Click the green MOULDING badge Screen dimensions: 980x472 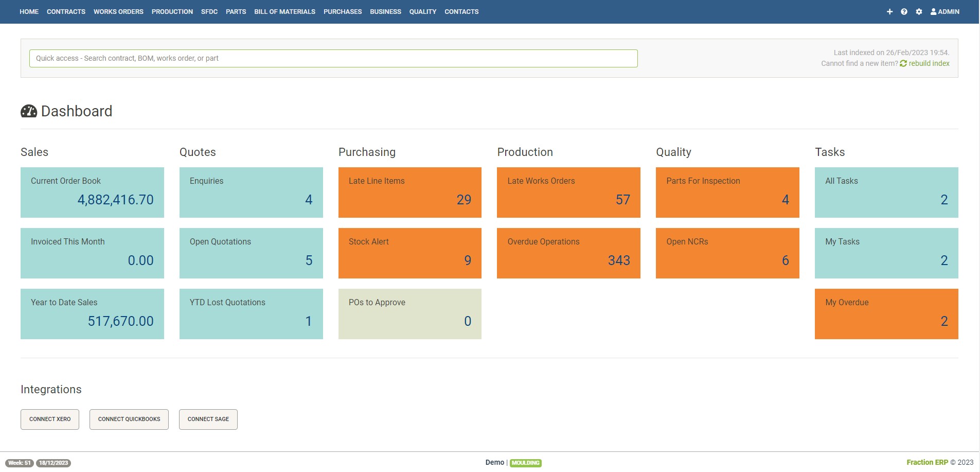pos(525,463)
